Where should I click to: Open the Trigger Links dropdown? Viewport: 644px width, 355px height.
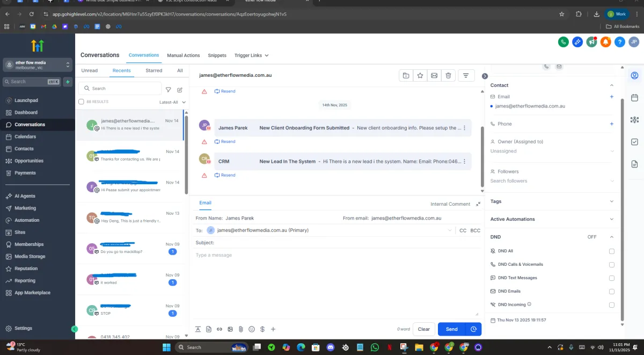[x=251, y=55]
